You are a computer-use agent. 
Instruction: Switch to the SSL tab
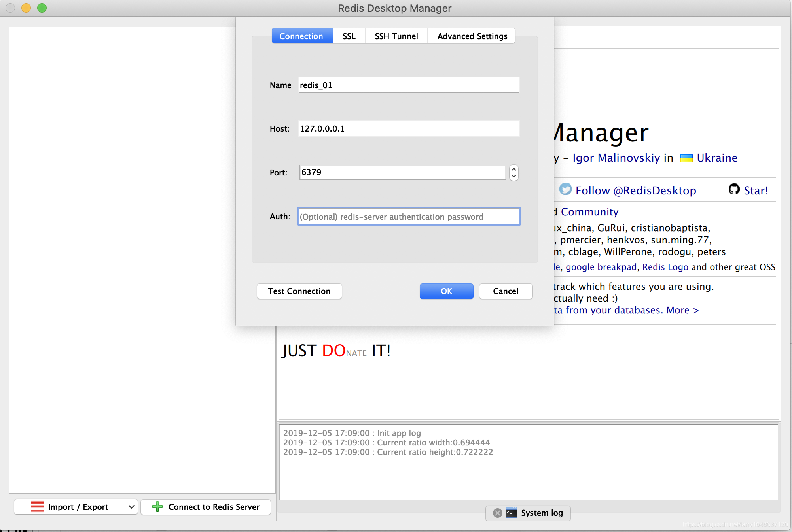coord(349,36)
